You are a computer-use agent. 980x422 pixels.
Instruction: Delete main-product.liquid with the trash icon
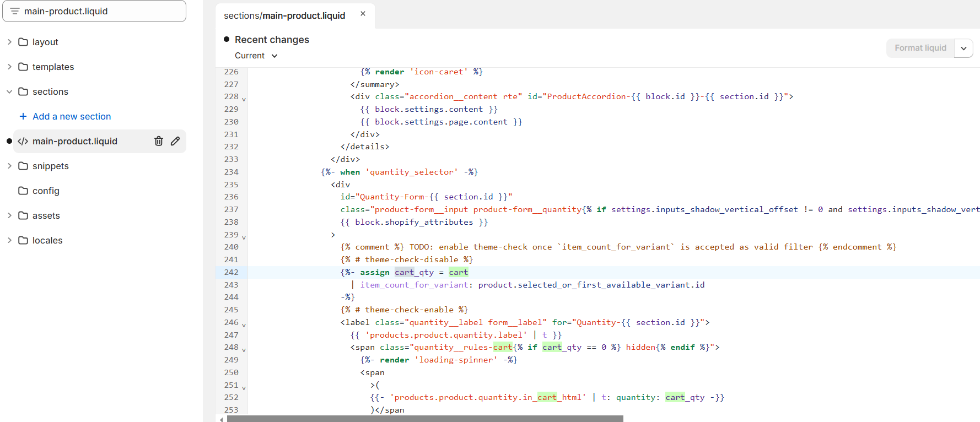click(x=159, y=141)
